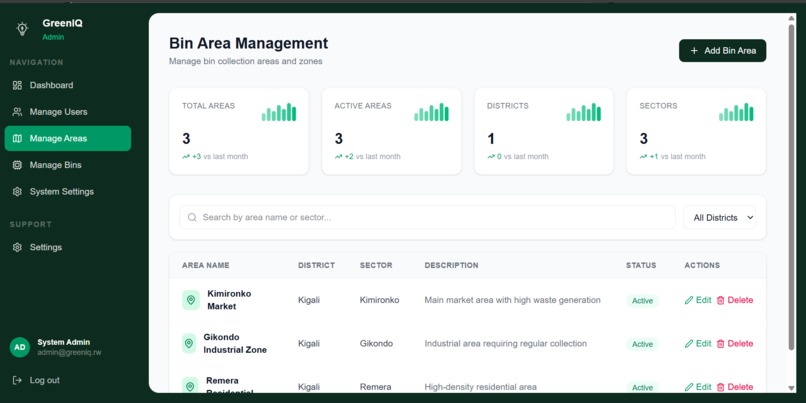Click the Bin Area Management heading
The width and height of the screenshot is (806, 403).
click(x=249, y=43)
